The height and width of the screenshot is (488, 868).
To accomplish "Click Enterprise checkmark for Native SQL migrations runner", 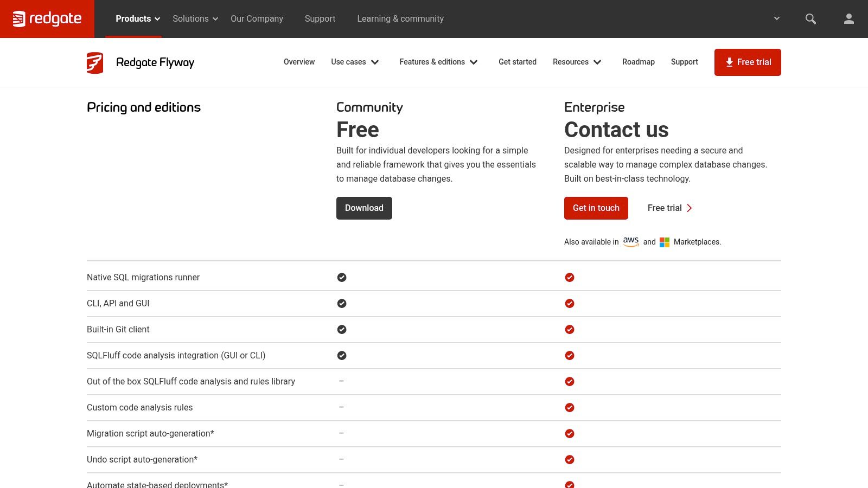I will [x=570, y=278].
